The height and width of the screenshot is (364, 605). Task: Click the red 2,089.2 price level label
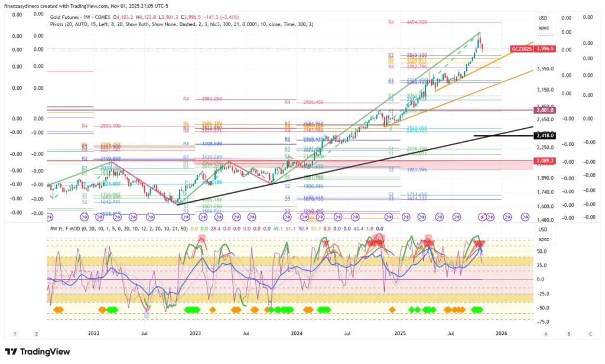coord(544,160)
